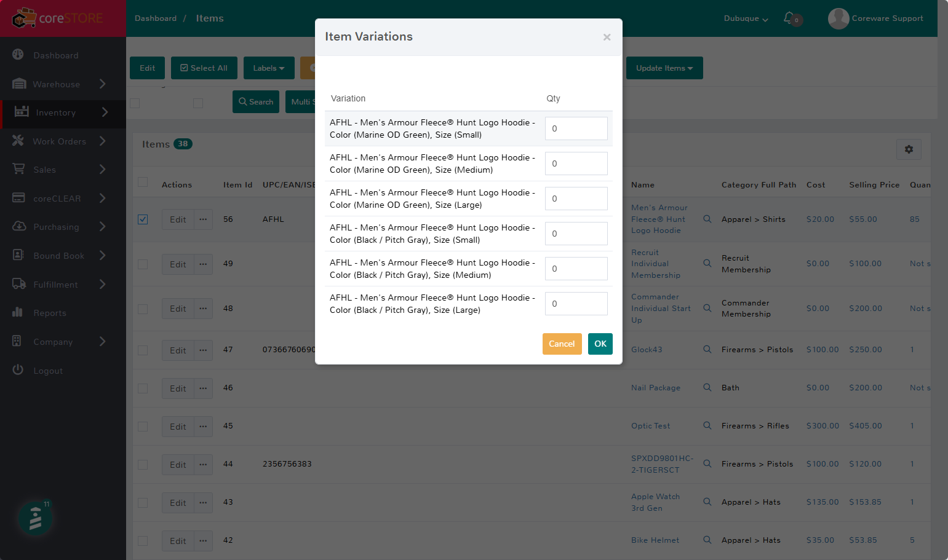Open more actions menu for item 56

coord(203,219)
